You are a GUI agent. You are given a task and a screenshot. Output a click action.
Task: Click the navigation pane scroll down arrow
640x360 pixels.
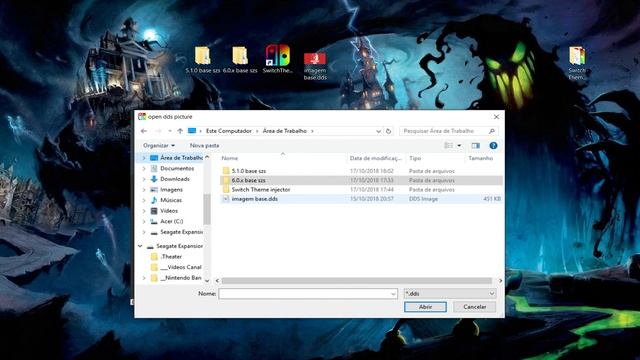(x=207, y=280)
